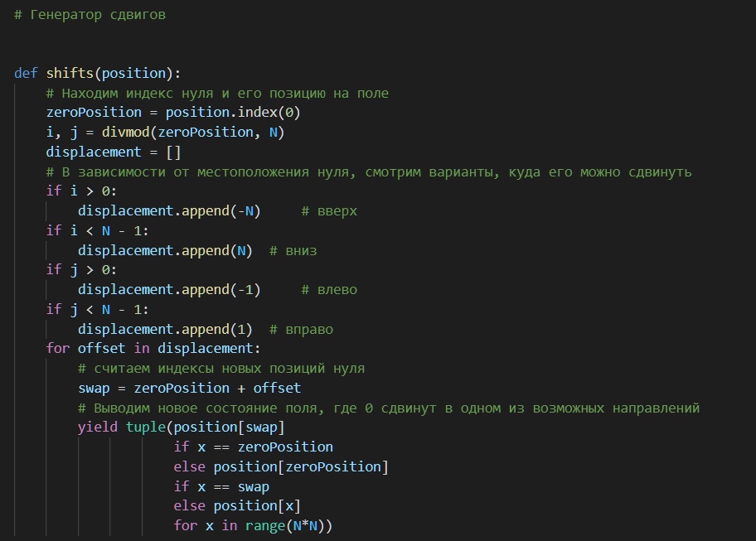Click the line 'if i < N - 1:'
756x541 pixels.
click(x=97, y=231)
